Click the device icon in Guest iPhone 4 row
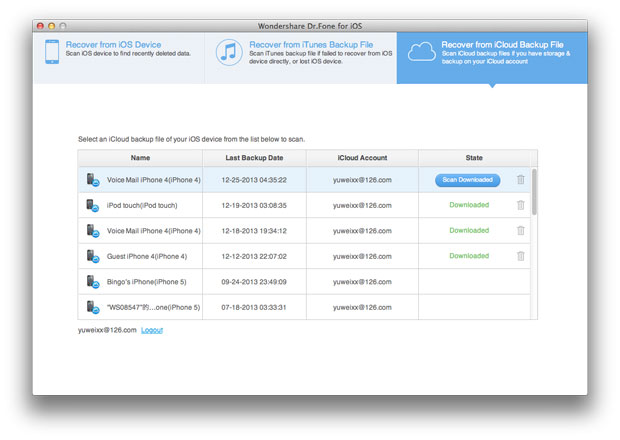 click(93, 256)
